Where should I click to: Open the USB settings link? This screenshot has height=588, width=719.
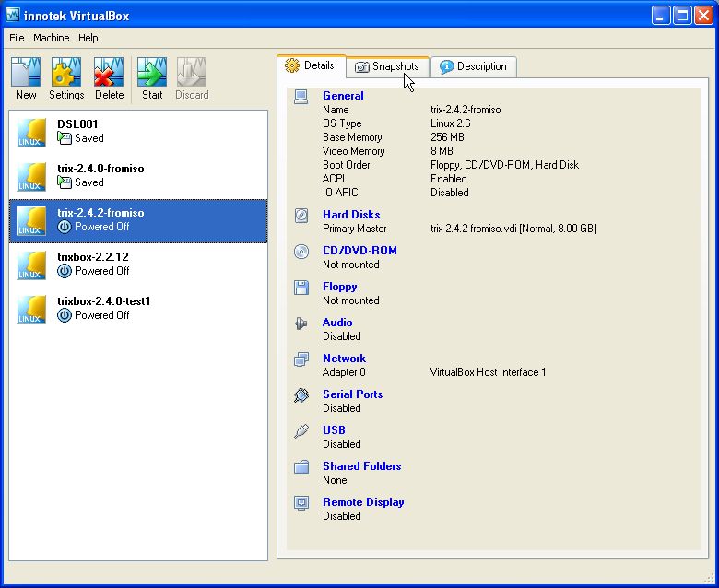(334, 429)
